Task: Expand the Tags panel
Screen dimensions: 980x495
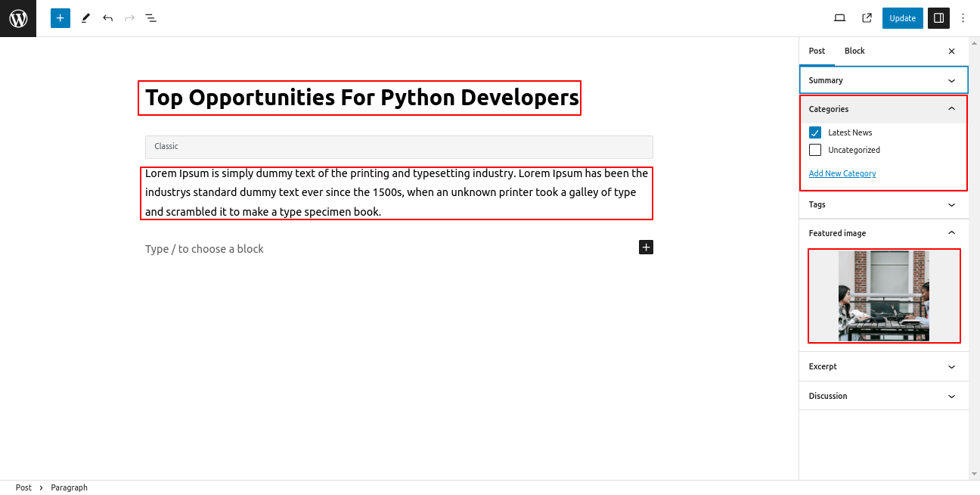Action: (883, 204)
